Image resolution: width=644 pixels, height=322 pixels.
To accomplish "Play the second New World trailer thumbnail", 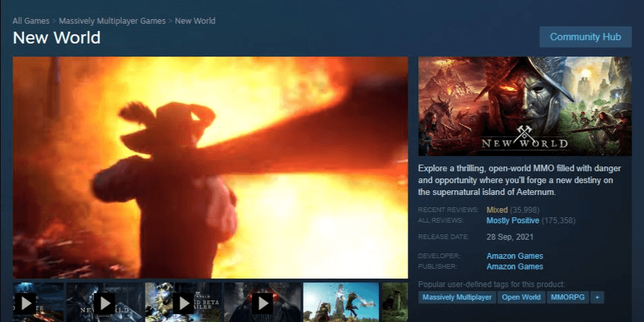I will (x=104, y=302).
